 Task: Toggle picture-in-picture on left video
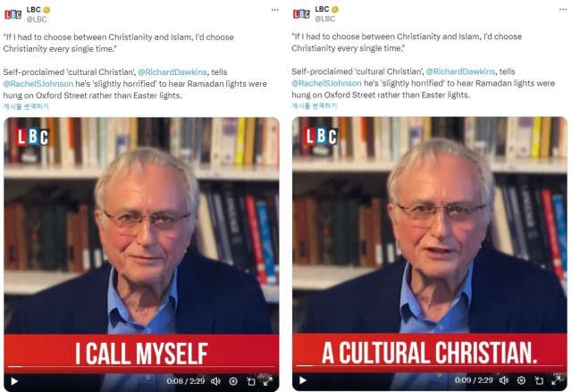[x=250, y=381]
